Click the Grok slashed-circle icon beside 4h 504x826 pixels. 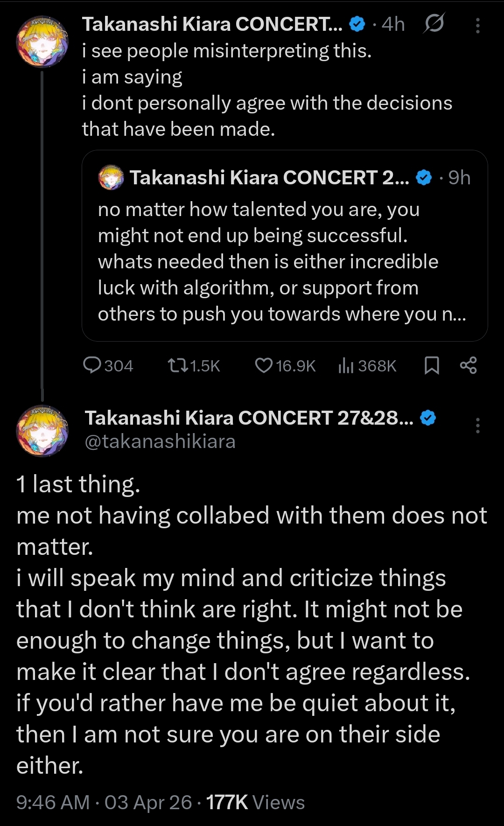(434, 23)
